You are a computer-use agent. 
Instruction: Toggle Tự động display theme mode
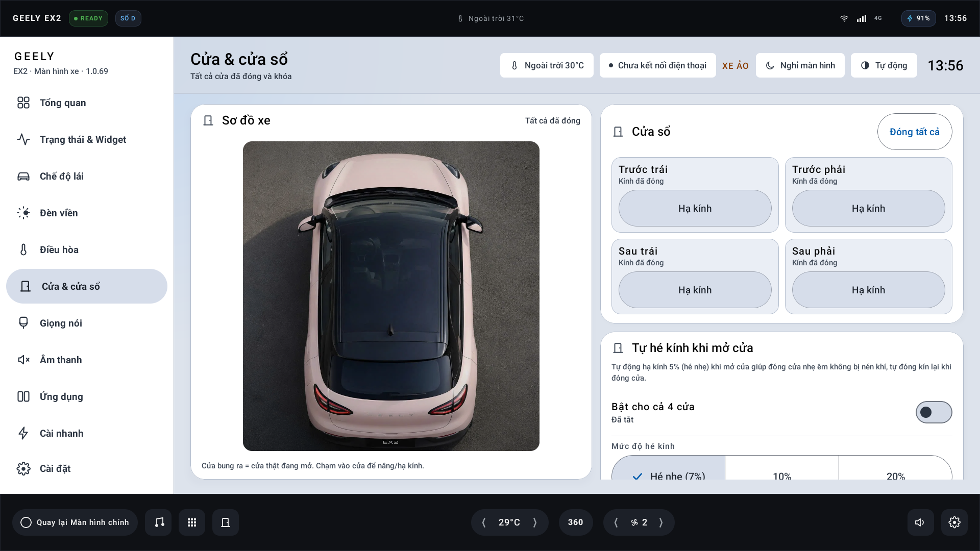pos(884,65)
